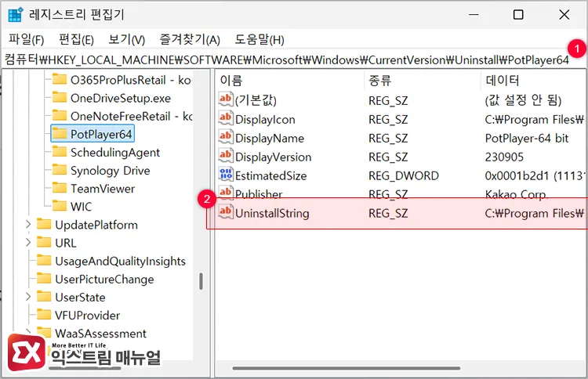Viewport: 588px width, 379px height.
Task: Open the 즐겨찾기(A) menu
Action: click(x=190, y=39)
